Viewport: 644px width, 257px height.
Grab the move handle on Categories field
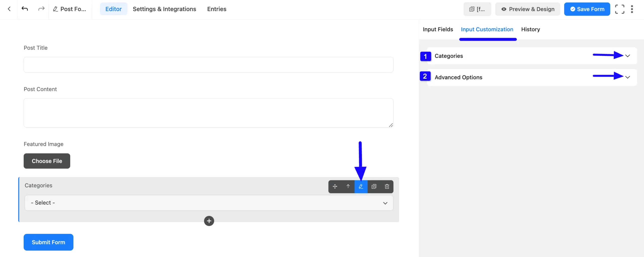(x=335, y=187)
